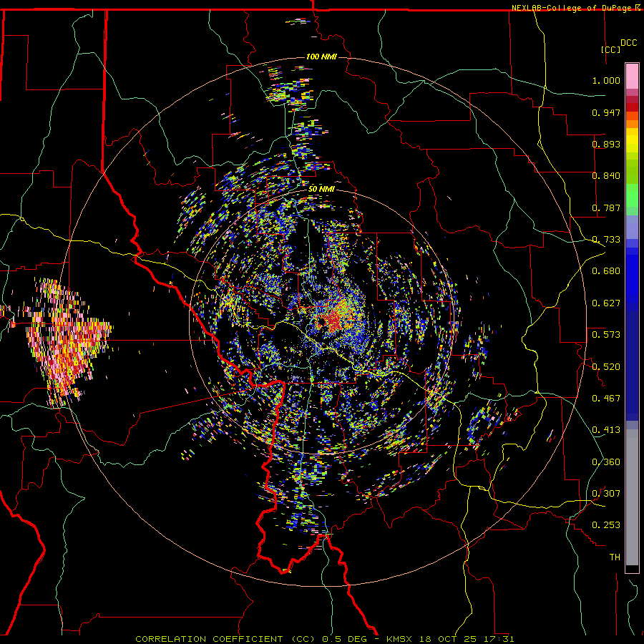Viewport: 644px width, 644px height.
Task: Click the DCC product label
Action: [628, 43]
